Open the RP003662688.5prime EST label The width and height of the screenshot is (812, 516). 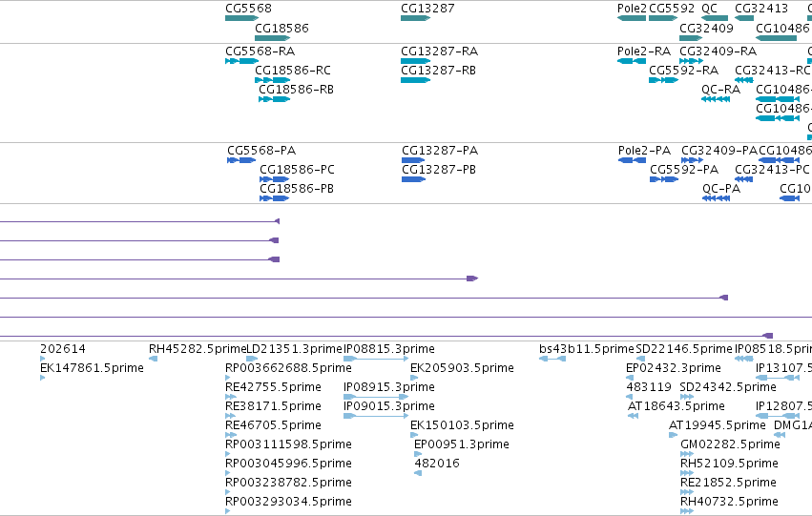(288, 368)
